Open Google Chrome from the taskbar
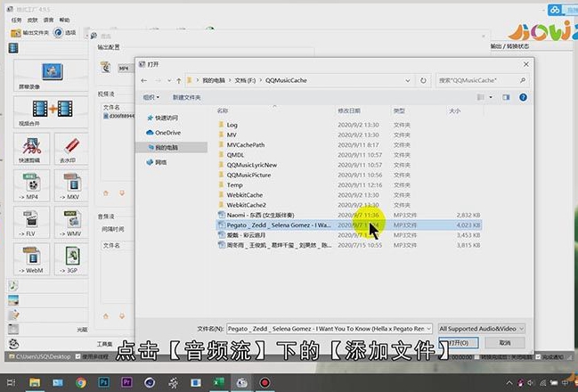 coord(81,382)
